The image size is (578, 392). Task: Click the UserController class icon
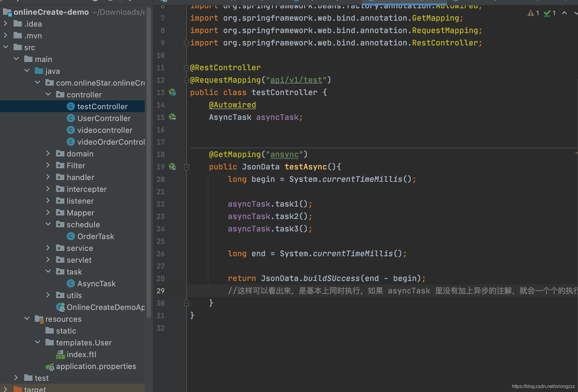(x=71, y=118)
